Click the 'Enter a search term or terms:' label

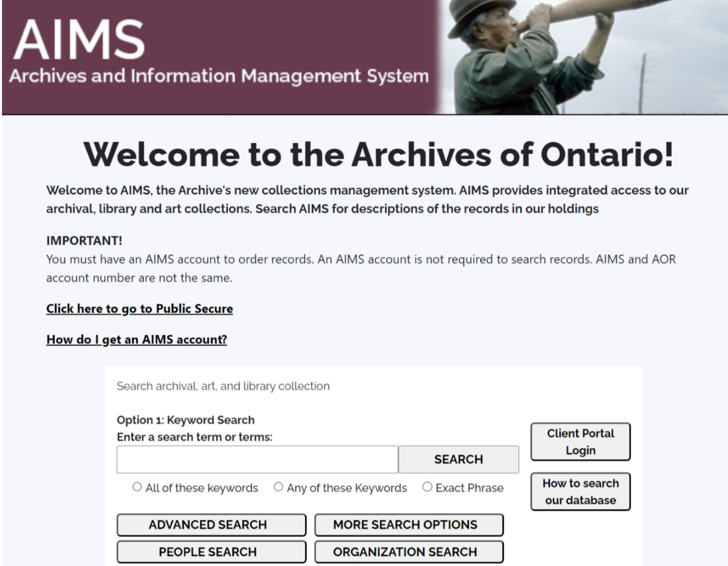[194, 437]
